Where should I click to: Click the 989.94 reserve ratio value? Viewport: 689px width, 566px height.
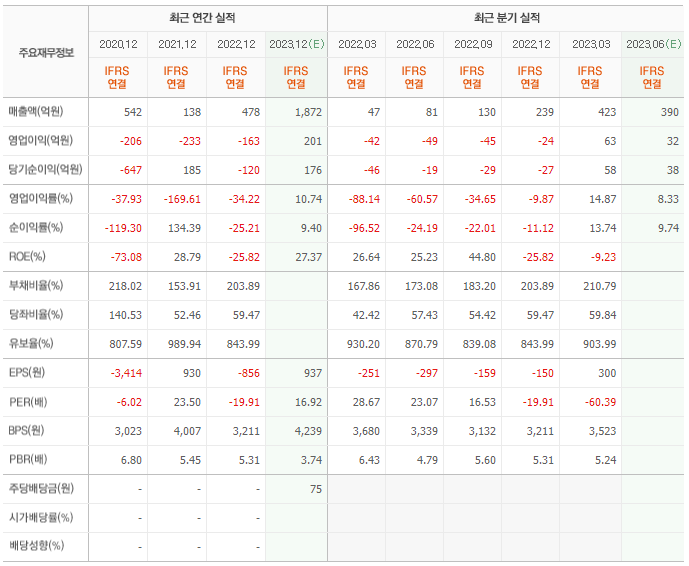(185, 345)
